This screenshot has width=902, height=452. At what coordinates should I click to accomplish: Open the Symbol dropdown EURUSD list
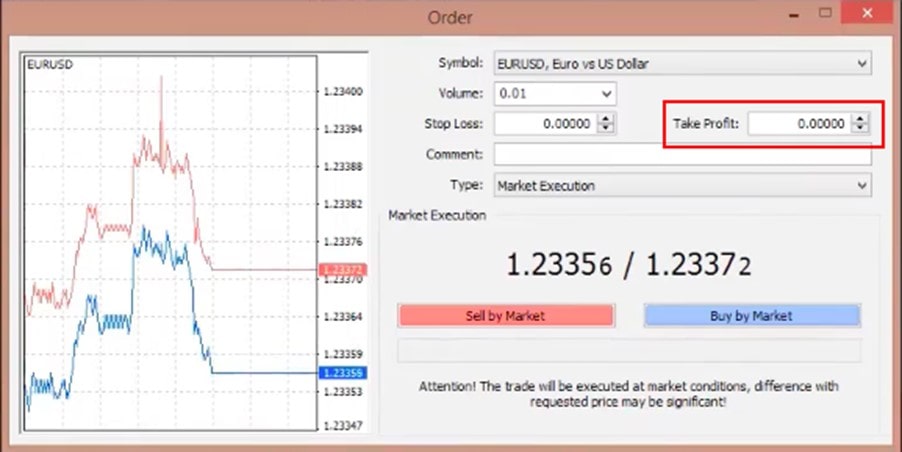(682, 63)
